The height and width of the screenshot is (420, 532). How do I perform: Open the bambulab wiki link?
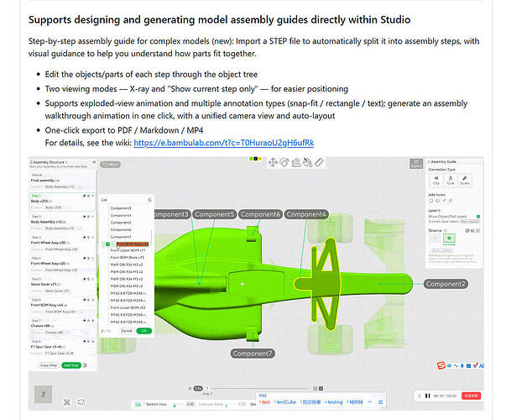click(x=223, y=143)
